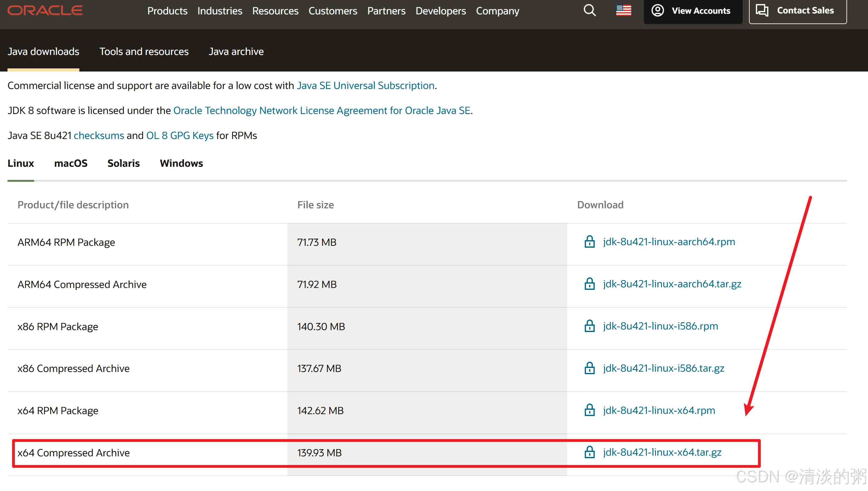Image resolution: width=868 pixels, height=491 pixels.
Task: Open the Products menu
Action: [x=167, y=11]
